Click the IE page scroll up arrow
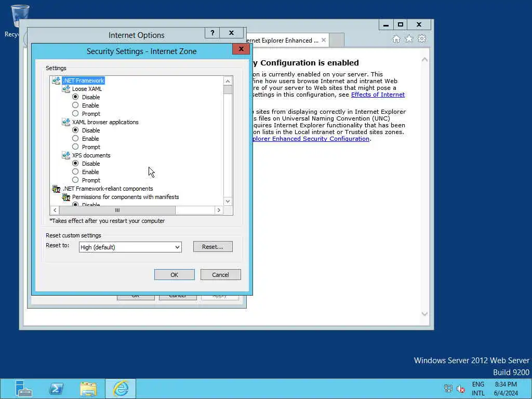The image size is (532, 399). [x=424, y=60]
